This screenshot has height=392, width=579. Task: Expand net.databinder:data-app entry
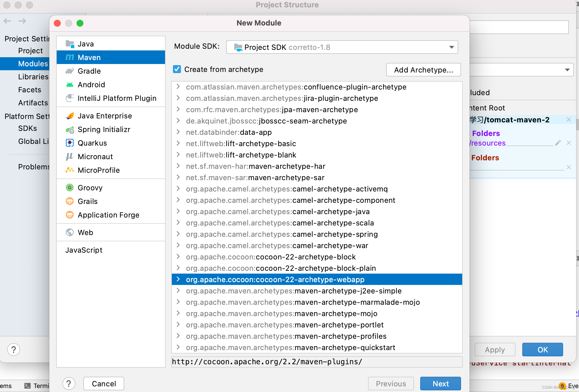point(178,132)
